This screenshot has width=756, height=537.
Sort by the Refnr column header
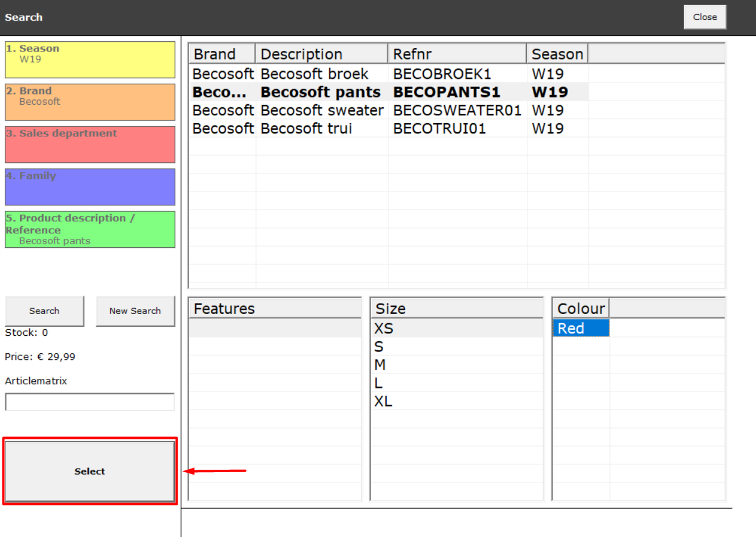(457, 54)
